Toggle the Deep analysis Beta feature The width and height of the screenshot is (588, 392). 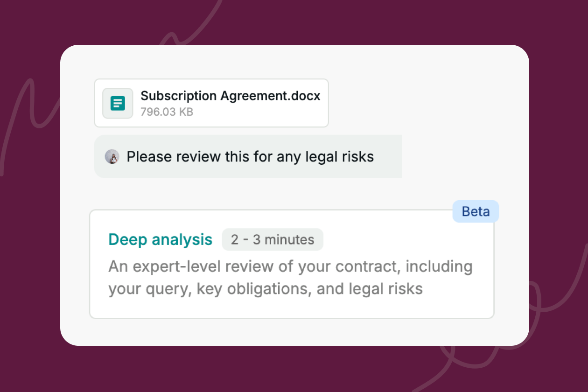click(x=292, y=264)
